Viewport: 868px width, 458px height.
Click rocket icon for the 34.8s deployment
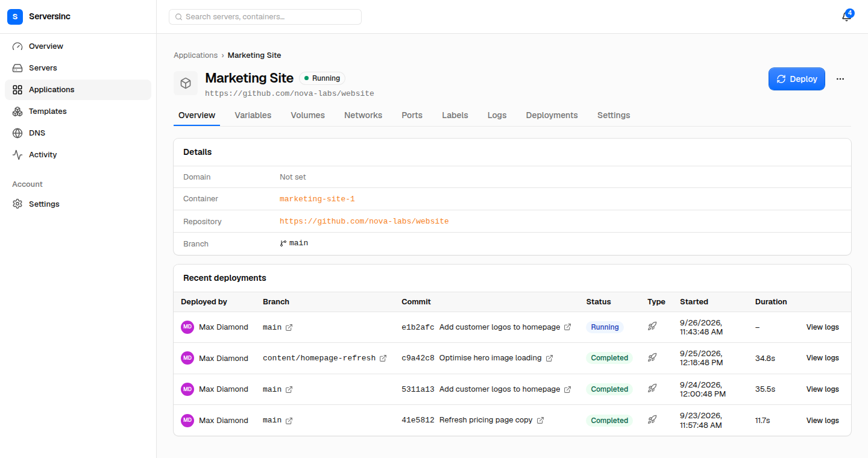[x=652, y=358]
